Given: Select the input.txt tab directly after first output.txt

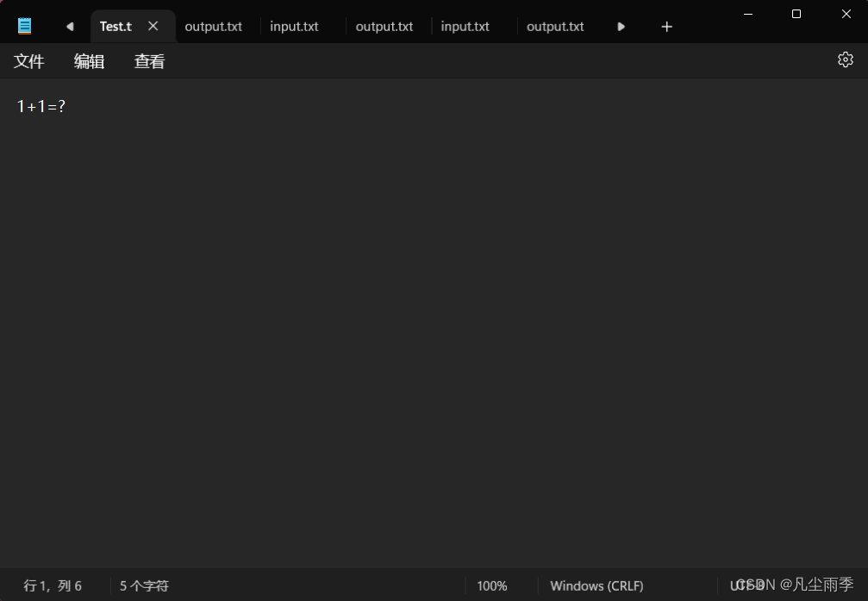Looking at the screenshot, I should click(294, 27).
